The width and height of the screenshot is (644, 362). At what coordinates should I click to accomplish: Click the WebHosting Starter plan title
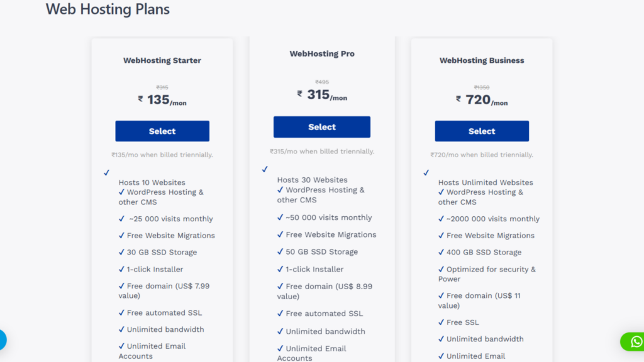pos(162,60)
